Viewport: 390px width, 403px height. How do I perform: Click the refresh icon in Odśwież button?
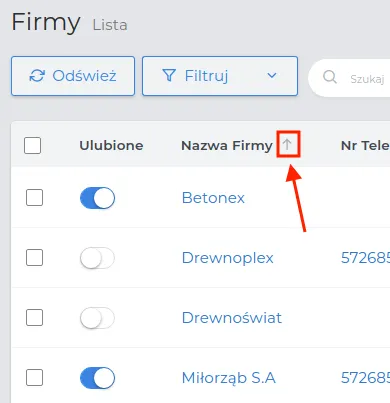tap(37, 76)
